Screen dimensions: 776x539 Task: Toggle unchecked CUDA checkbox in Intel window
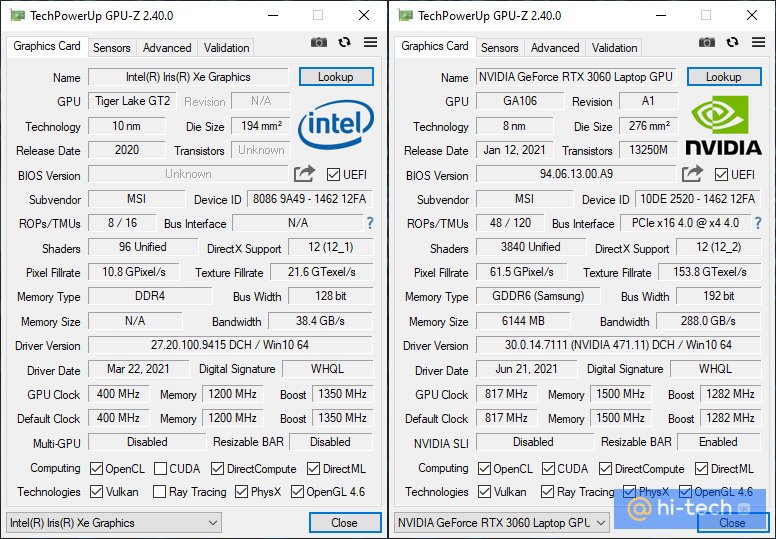tap(160, 468)
